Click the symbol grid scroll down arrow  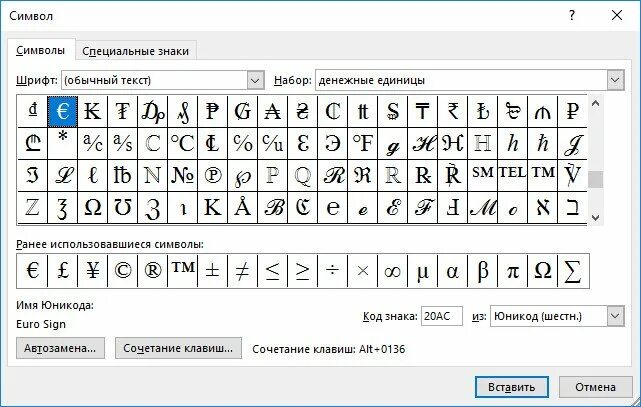click(596, 217)
